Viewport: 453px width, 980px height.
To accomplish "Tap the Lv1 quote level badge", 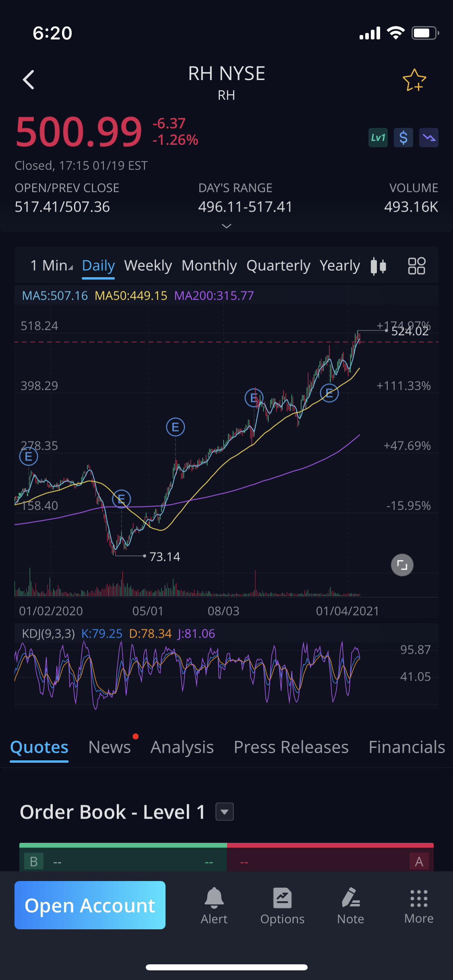I will (378, 138).
